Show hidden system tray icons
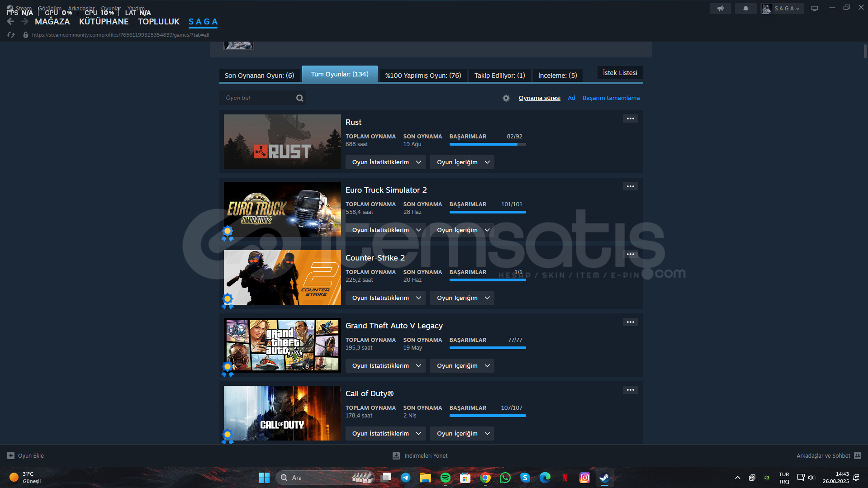Viewport: 868px width, 488px height. point(738,478)
